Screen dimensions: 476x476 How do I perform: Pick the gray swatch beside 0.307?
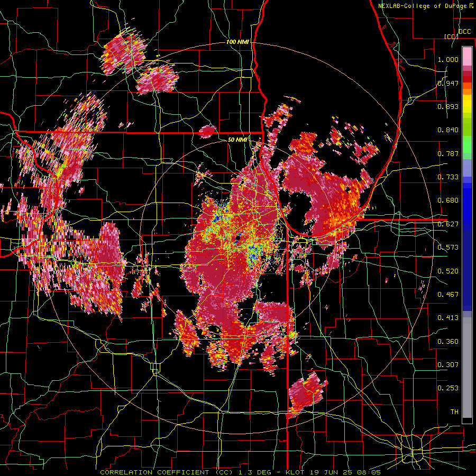click(467, 368)
